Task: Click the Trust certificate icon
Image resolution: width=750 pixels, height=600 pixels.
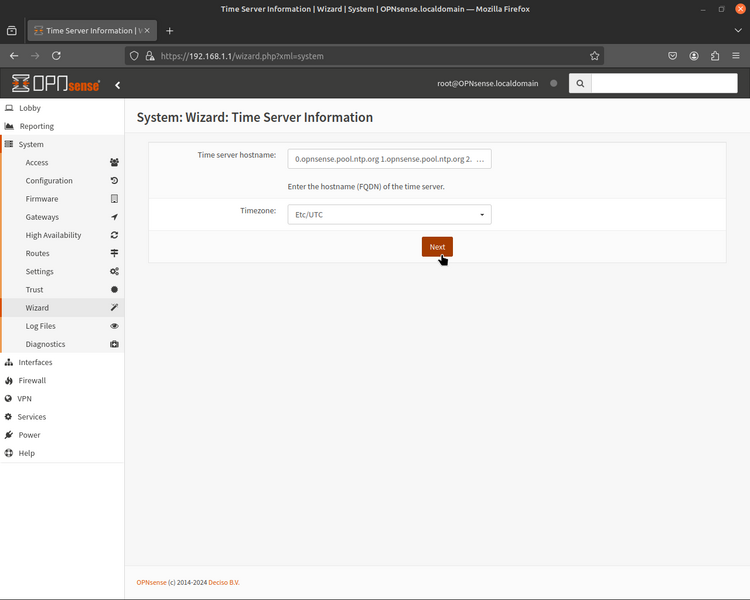Action: tap(114, 289)
